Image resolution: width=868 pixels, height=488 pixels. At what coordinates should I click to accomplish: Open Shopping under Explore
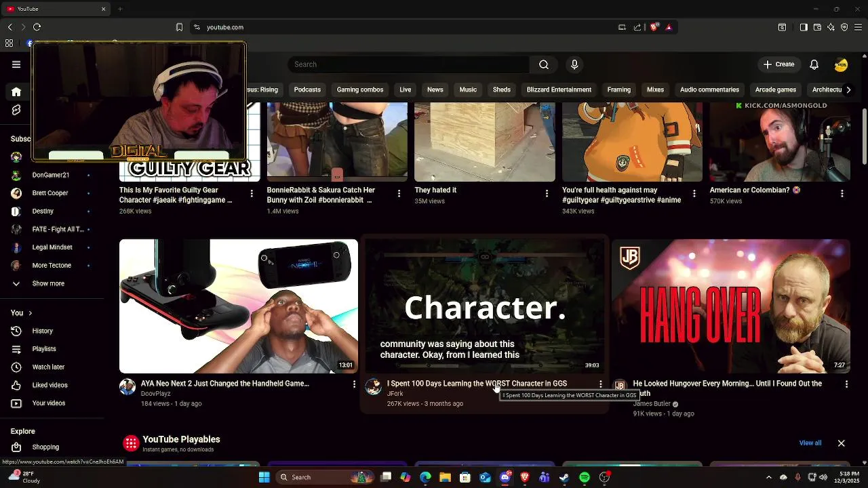click(x=45, y=447)
